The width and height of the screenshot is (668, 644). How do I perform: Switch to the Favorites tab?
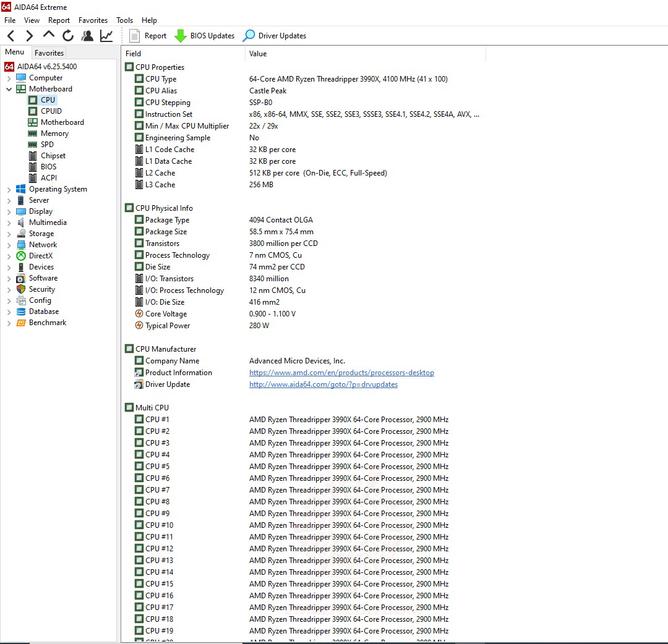coord(49,53)
